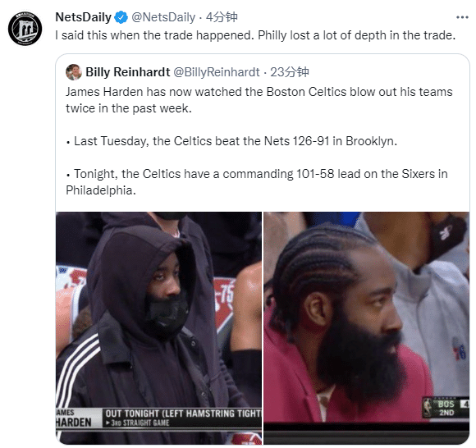The height and width of the screenshot is (448, 476).
Task: Click the "Tonight, the Celtics have a commanding" line
Action: click(x=257, y=182)
